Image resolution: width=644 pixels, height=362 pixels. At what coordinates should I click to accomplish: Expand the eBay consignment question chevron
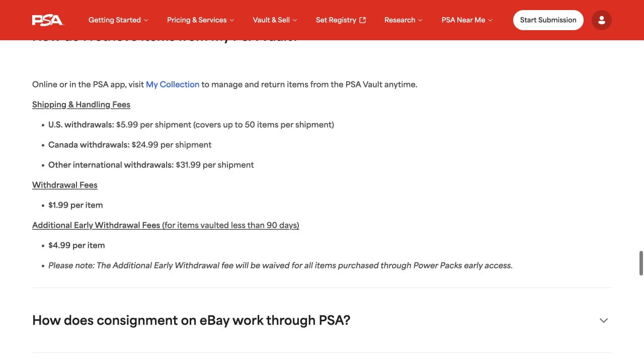[x=604, y=320]
